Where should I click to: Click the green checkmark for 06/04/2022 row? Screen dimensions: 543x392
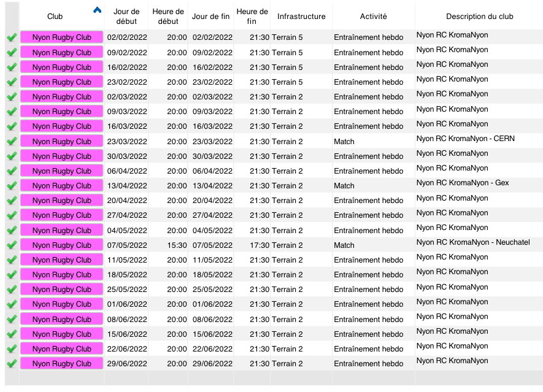(12, 171)
